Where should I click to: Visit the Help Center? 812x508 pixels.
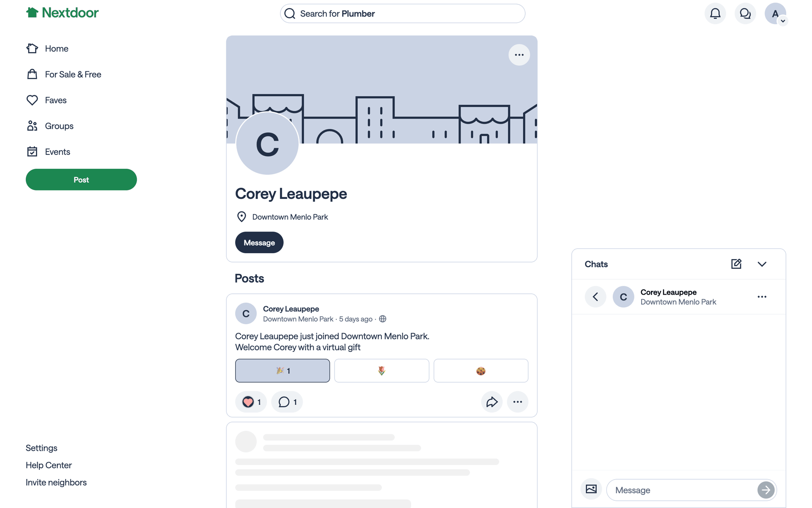(x=49, y=465)
